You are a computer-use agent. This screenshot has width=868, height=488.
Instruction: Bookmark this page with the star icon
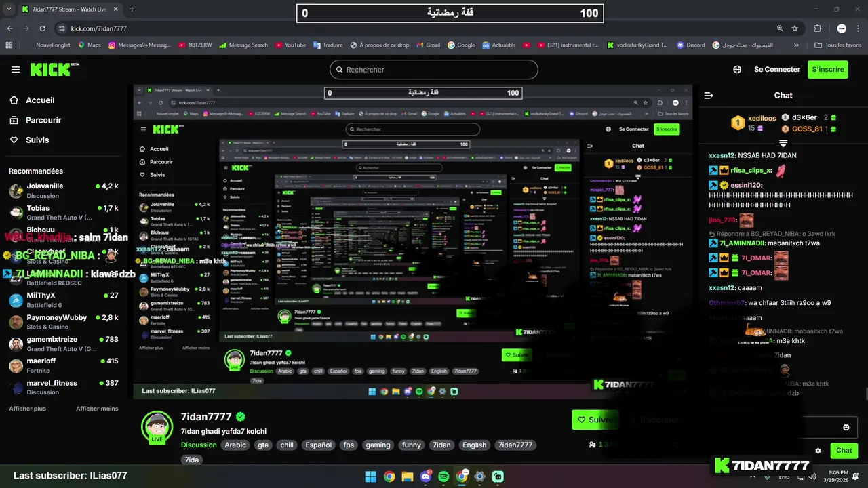click(x=795, y=28)
